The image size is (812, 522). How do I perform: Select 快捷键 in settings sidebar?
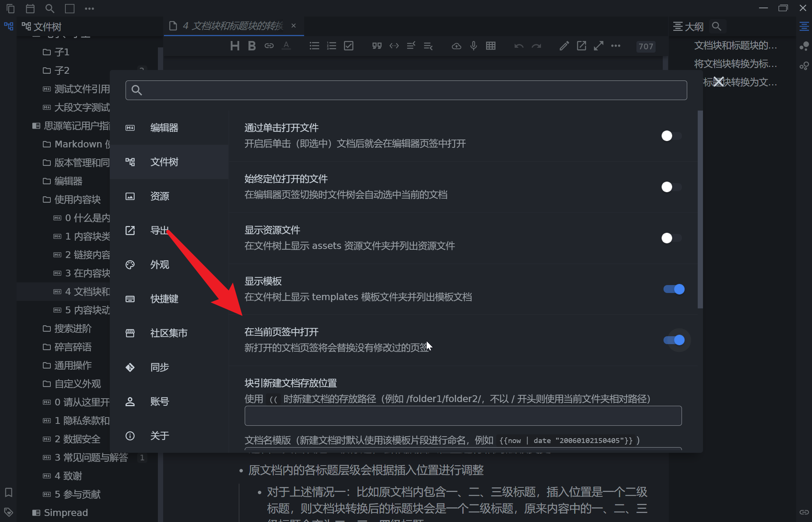164,299
